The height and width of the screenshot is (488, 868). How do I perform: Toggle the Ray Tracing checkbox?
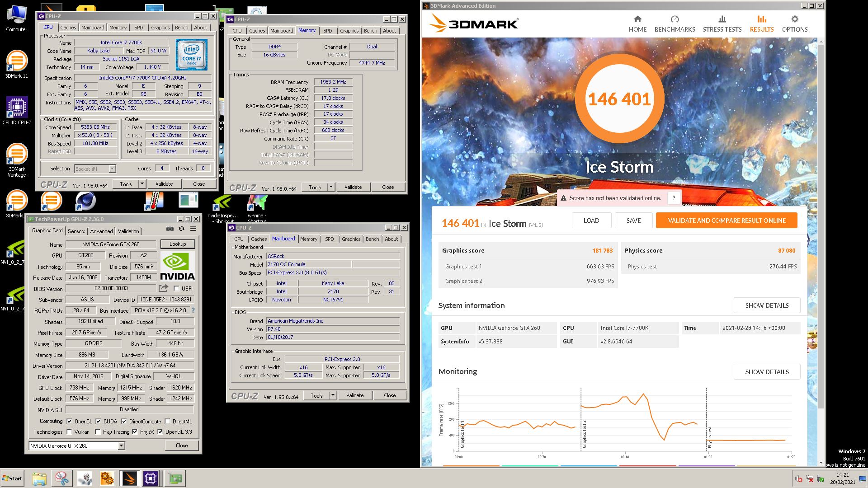click(98, 432)
